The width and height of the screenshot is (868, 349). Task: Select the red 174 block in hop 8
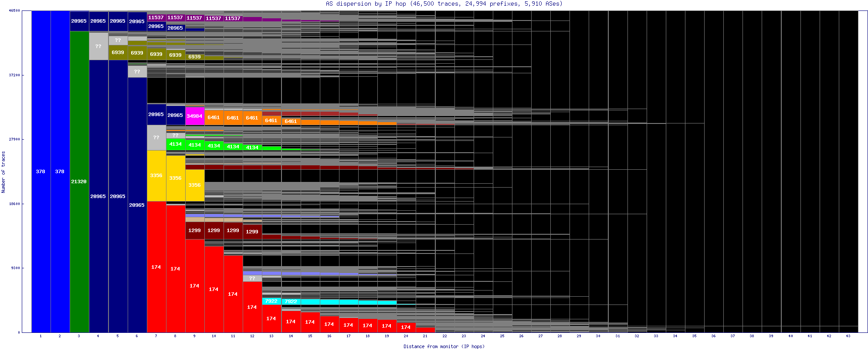tap(175, 269)
